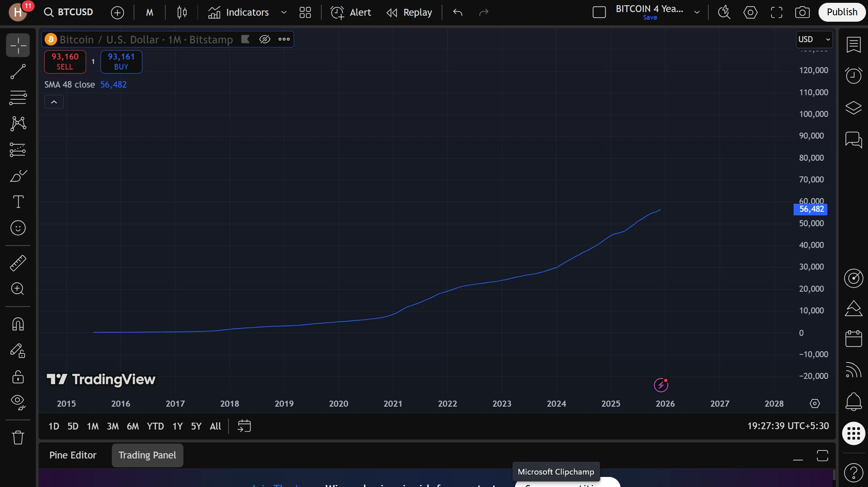Take a chart snapshot with the camera icon
Image resolution: width=868 pixels, height=487 pixels.
[802, 12]
